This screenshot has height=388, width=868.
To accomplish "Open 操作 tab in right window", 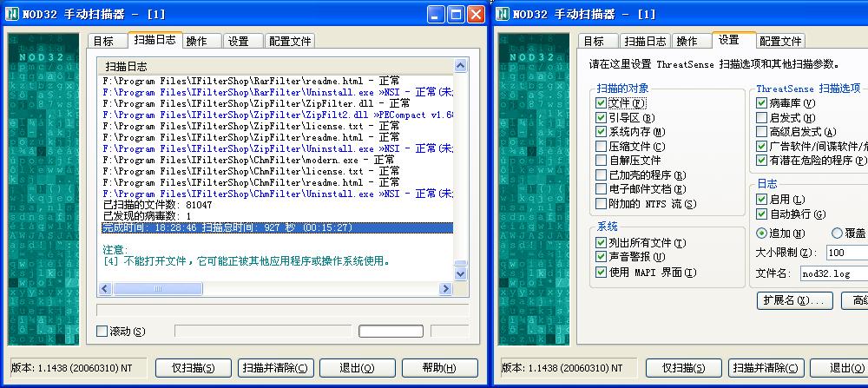I will [x=692, y=41].
